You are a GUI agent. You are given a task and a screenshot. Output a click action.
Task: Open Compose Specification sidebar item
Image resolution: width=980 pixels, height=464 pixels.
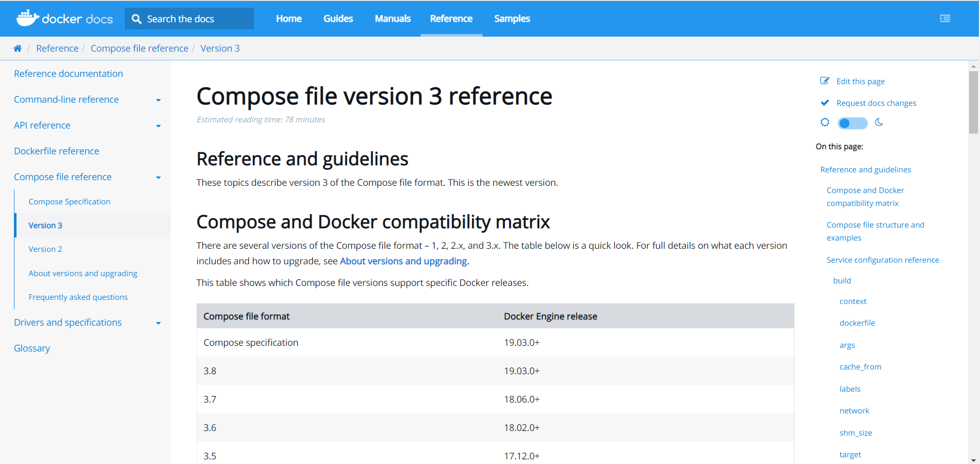[x=69, y=201]
